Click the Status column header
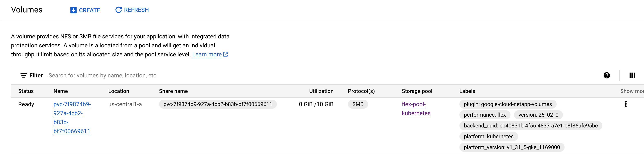The image size is (644, 154). click(x=26, y=91)
